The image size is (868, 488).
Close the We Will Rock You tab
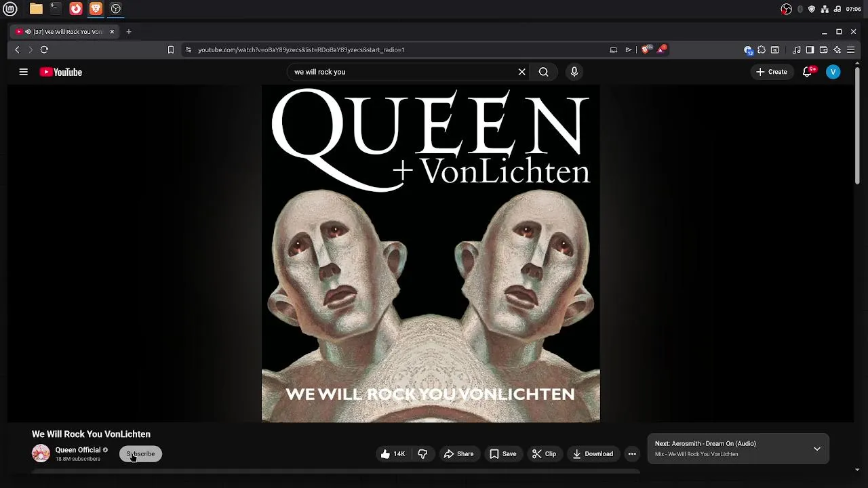112,31
